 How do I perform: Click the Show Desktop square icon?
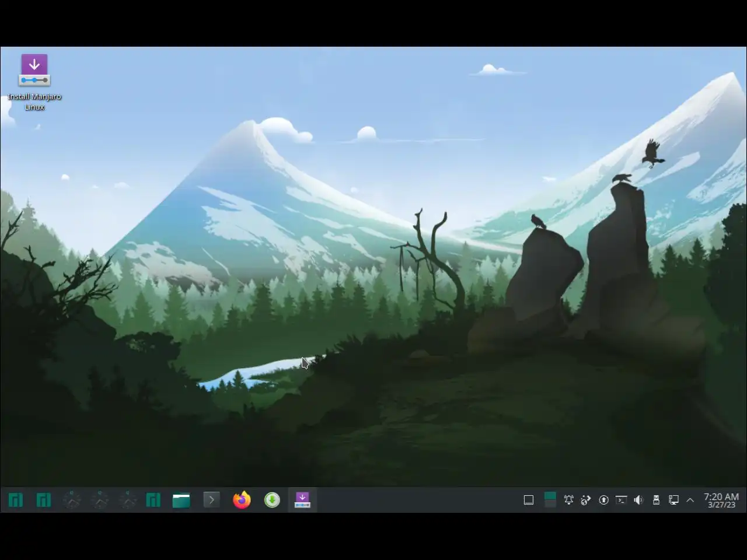529,500
